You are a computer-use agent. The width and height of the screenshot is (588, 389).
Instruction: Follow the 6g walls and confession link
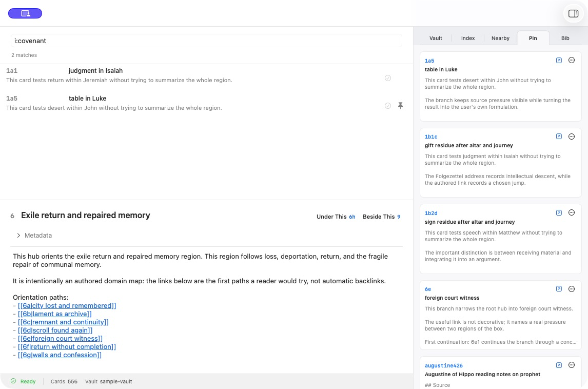click(60, 355)
